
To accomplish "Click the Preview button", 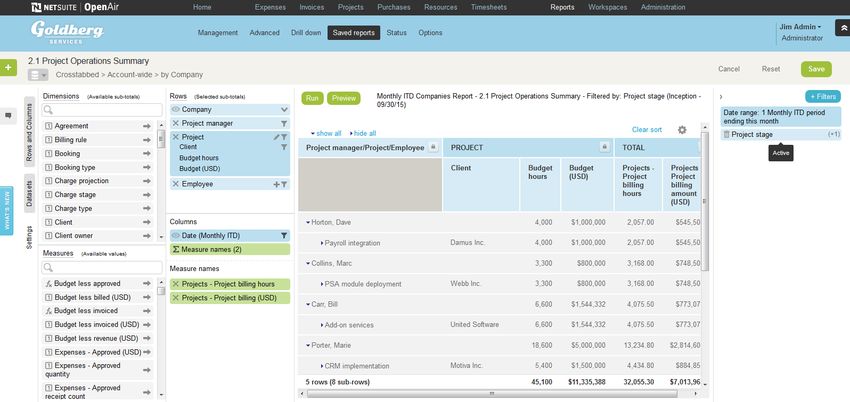I will tap(344, 98).
